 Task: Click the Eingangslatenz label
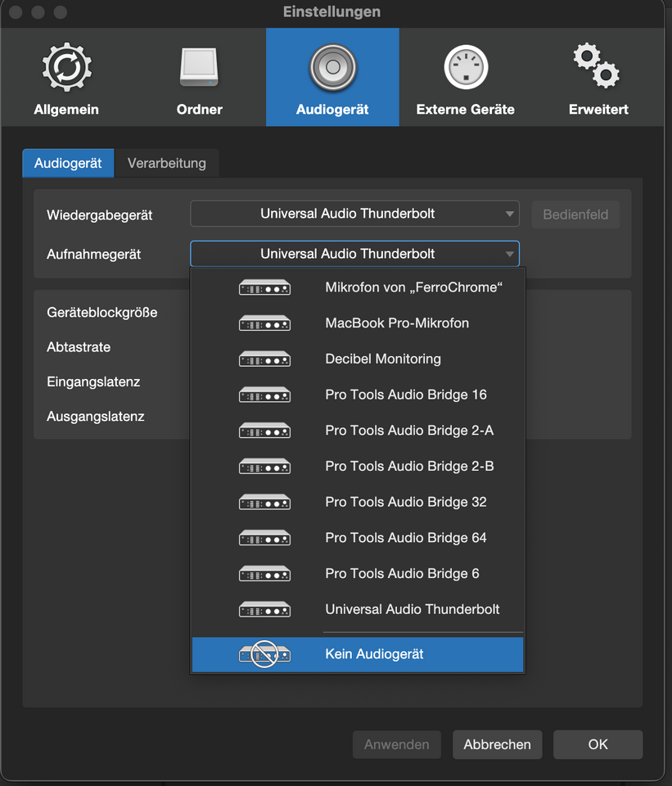tap(93, 382)
